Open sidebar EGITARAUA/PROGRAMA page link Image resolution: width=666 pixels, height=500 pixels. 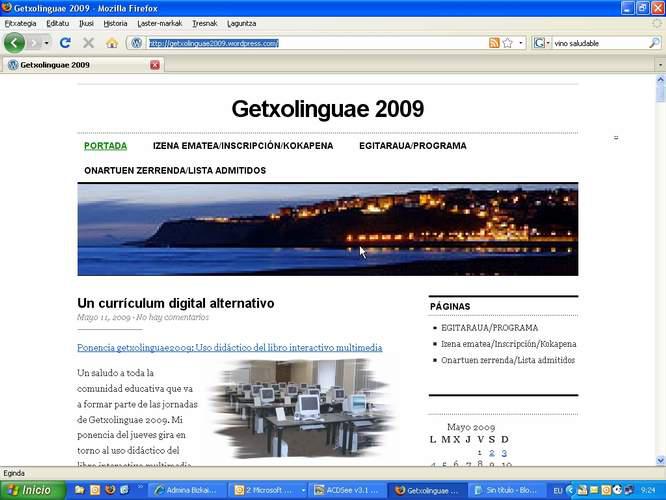click(489, 328)
